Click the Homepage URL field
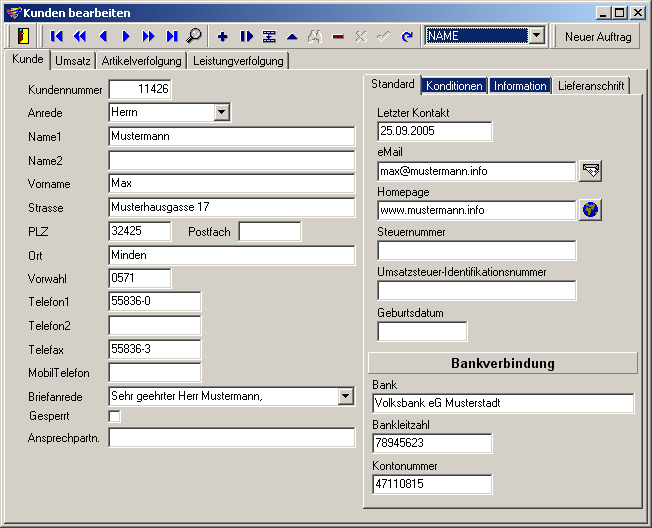This screenshot has width=652, height=528. (477, 210)
